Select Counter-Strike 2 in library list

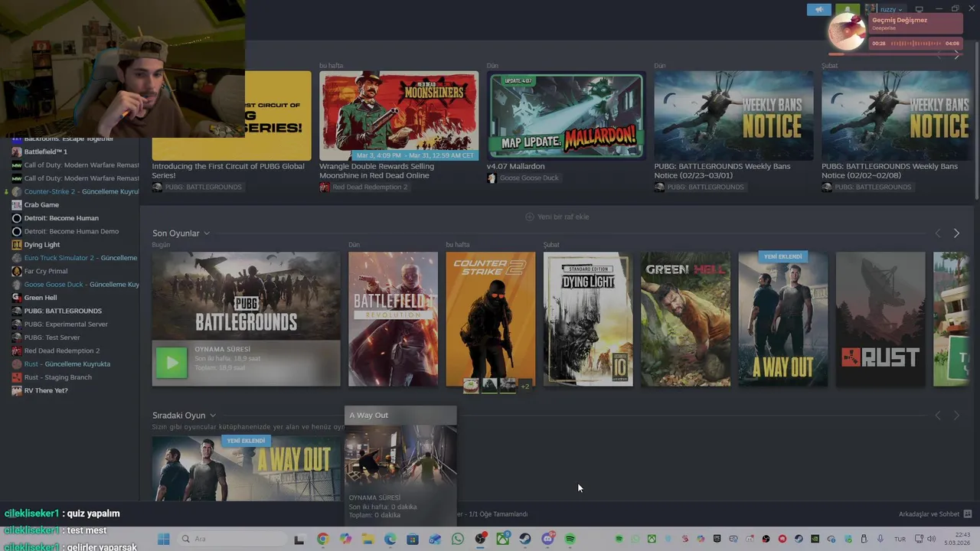coord(75,191)
